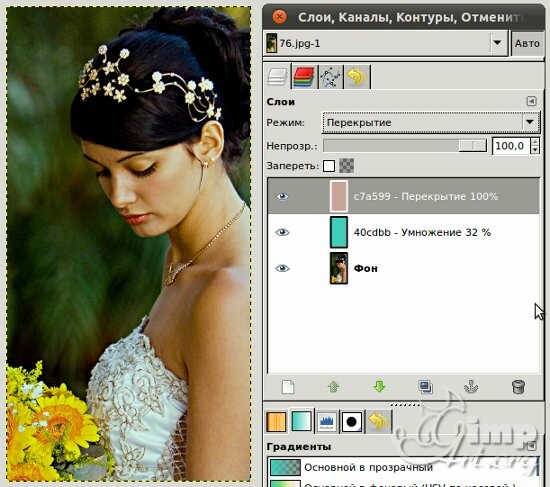
Task: Duplicate the selected layer
Action: click(x=425, y=387)
